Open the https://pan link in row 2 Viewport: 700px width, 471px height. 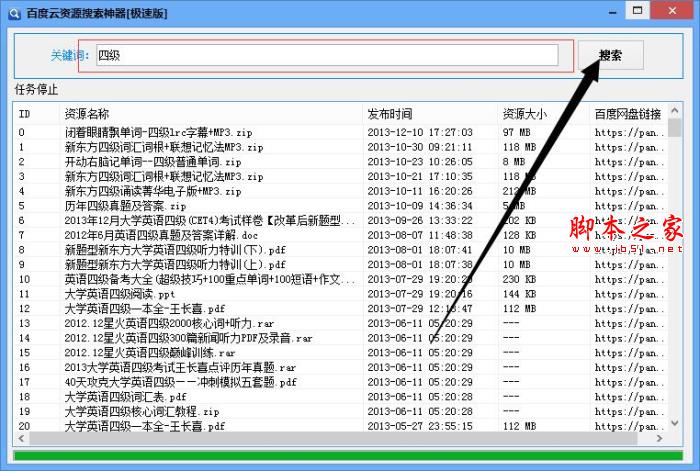coord(629,162)
